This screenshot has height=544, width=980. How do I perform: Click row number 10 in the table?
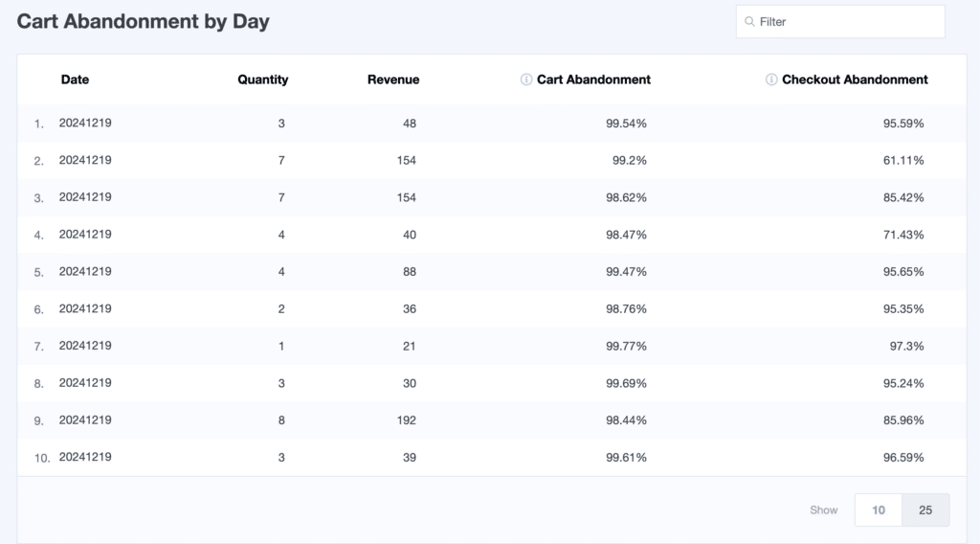41,459
